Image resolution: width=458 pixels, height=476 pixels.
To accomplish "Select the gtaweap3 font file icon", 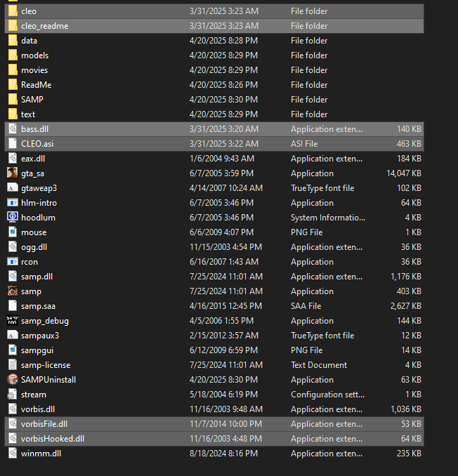I will 13,188.
